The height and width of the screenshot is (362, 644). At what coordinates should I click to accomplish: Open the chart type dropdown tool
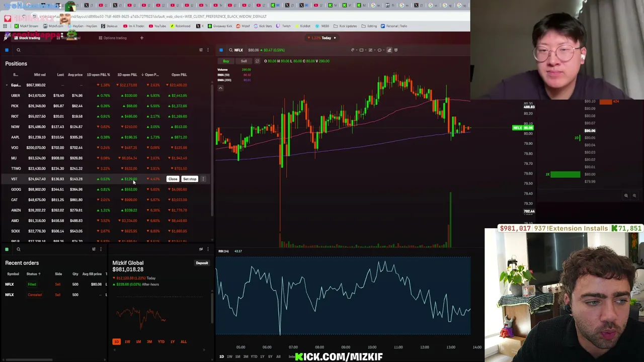[353, 50]
